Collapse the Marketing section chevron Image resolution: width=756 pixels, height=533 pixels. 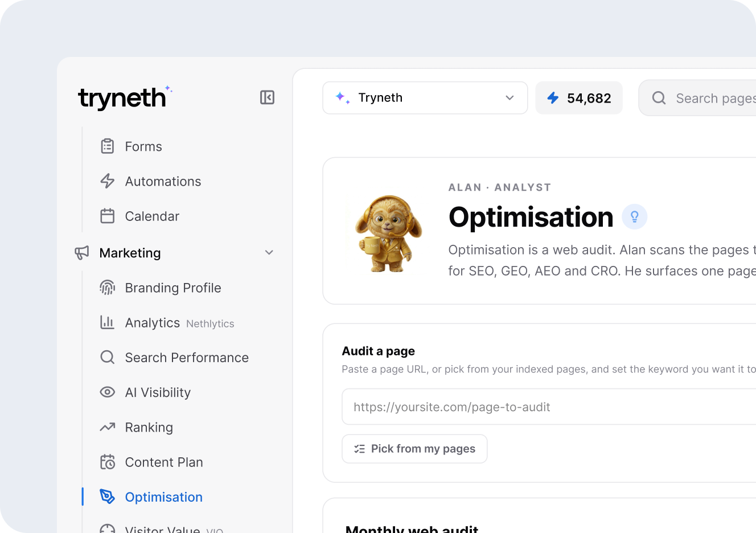tap(269, 252)
